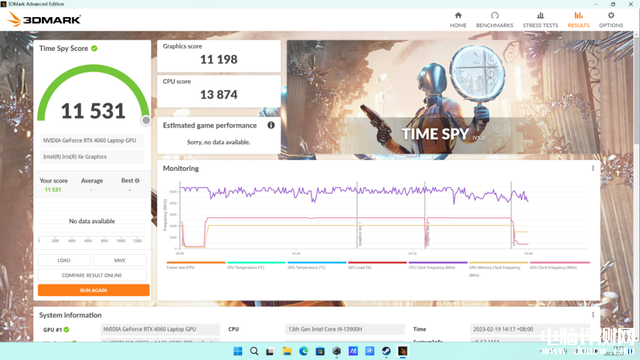Open Steam from the taskbar

386,351
